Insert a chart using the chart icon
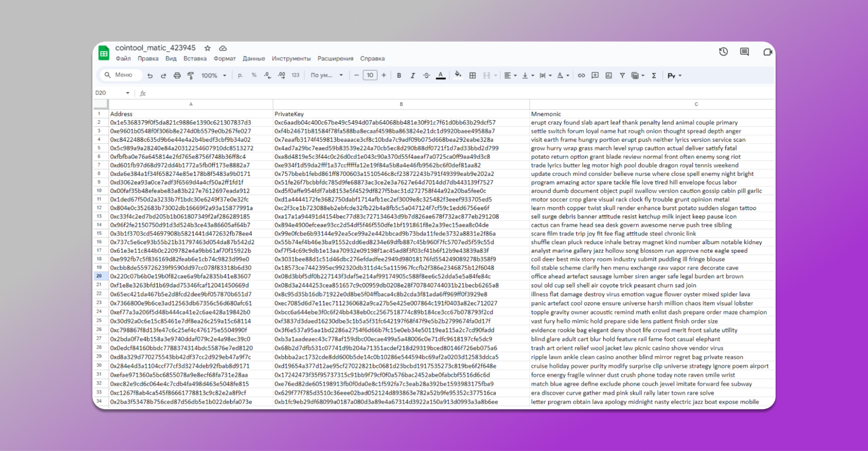Screen dimensions: 868x451 (609, 76)
